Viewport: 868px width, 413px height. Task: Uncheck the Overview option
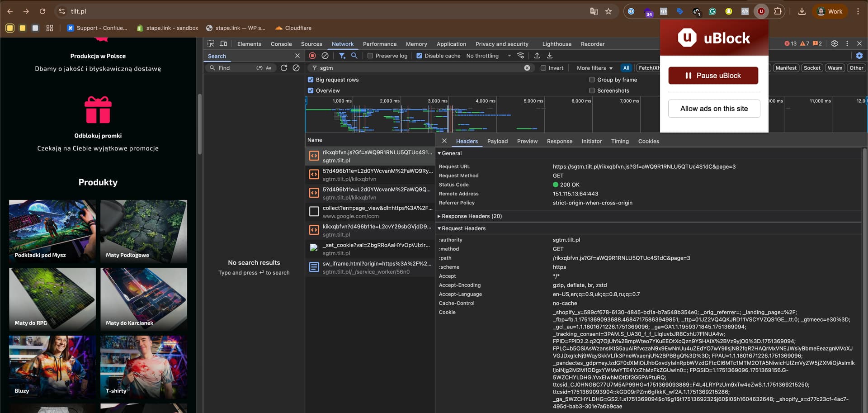click(311, 90)
